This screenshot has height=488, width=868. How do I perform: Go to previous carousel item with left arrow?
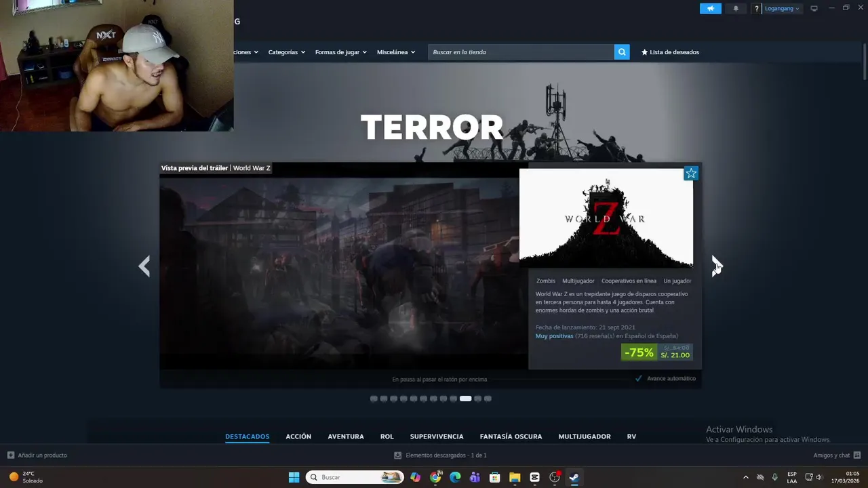click(x=144, y=266)
